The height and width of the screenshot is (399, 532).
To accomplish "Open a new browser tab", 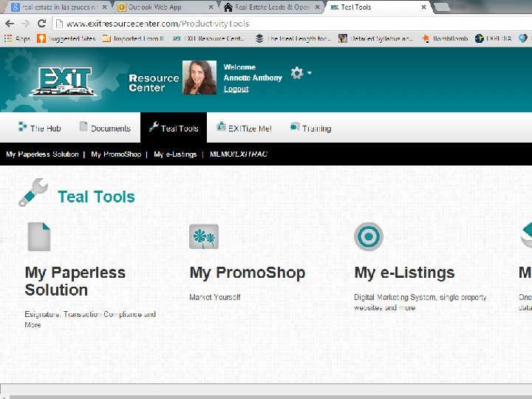I will tap(441, 7).
